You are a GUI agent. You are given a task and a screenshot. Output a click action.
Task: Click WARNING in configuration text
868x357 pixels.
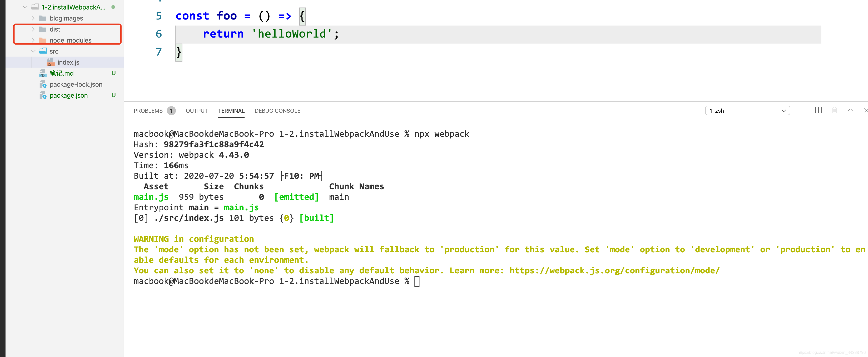tap(194, 239)
